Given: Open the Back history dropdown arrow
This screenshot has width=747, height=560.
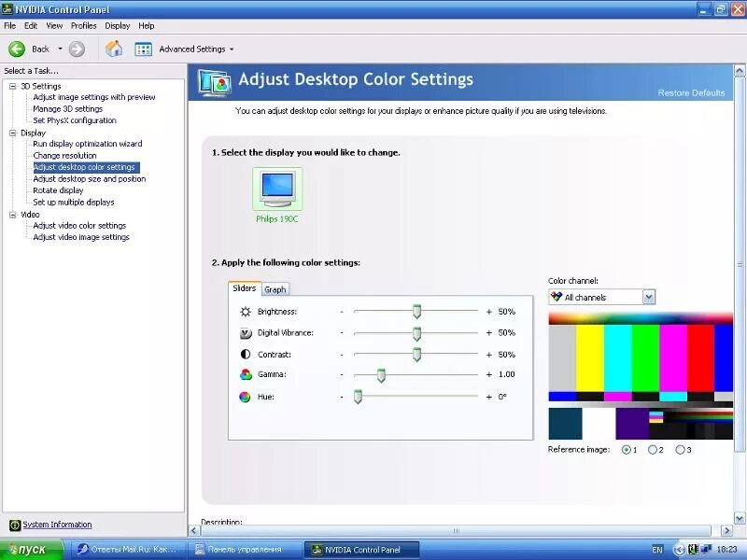Looking at the screenshot, I should 60,49.
